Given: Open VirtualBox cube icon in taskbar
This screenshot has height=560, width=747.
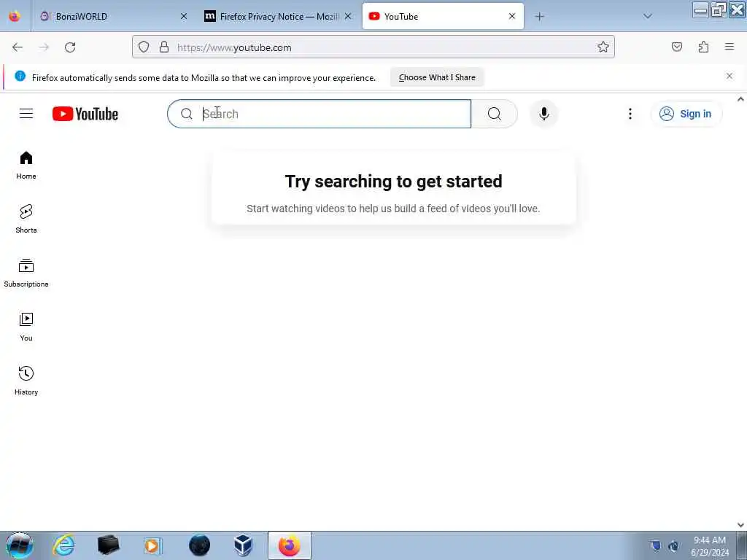Looking at the screenshot, I should (244, 545).
